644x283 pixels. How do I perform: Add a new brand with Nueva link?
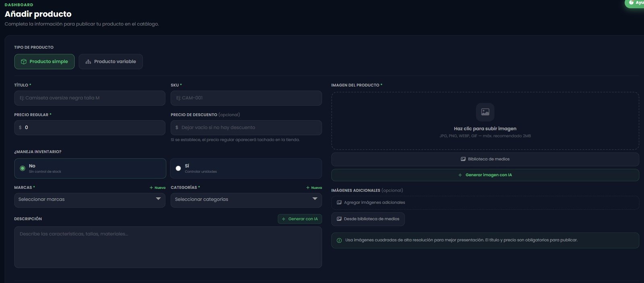pyautogui.click(x=157, y=187)
